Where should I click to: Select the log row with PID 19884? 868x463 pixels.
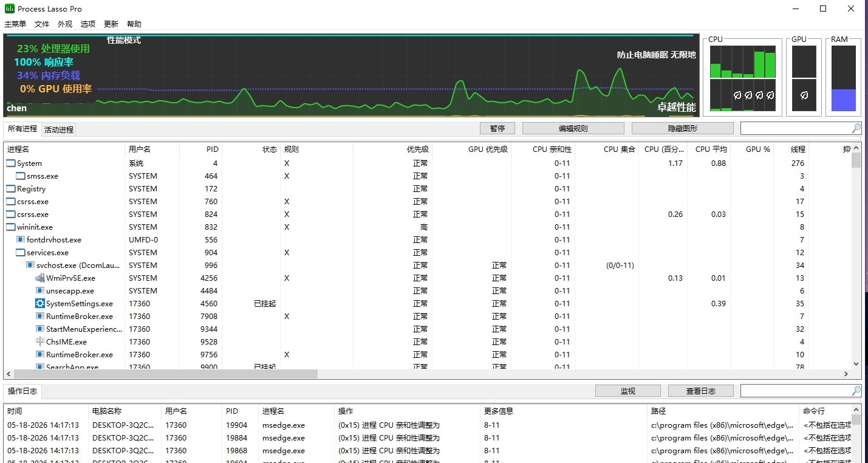click(x=427, y=438)
